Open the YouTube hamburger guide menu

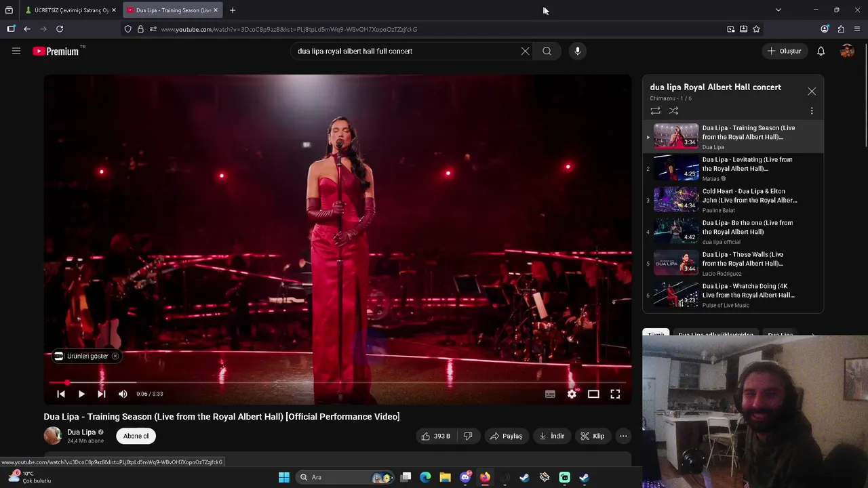click(16, 51)
